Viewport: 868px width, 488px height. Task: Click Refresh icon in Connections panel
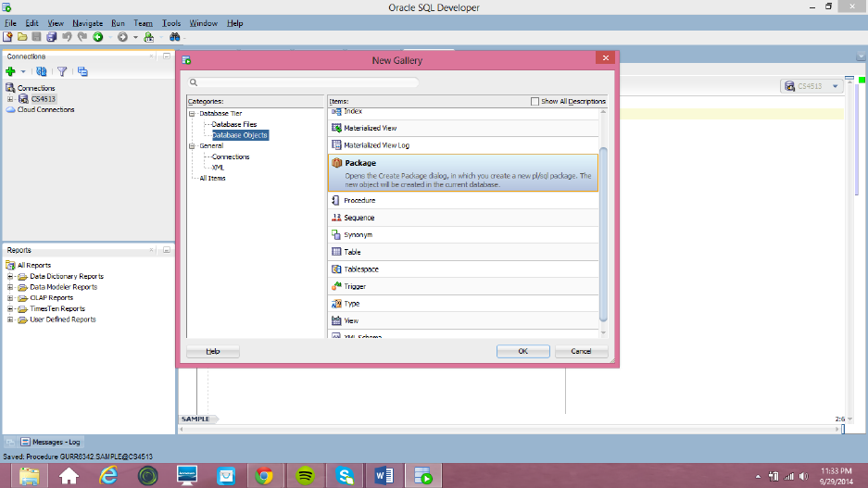(x=42, y=71)
